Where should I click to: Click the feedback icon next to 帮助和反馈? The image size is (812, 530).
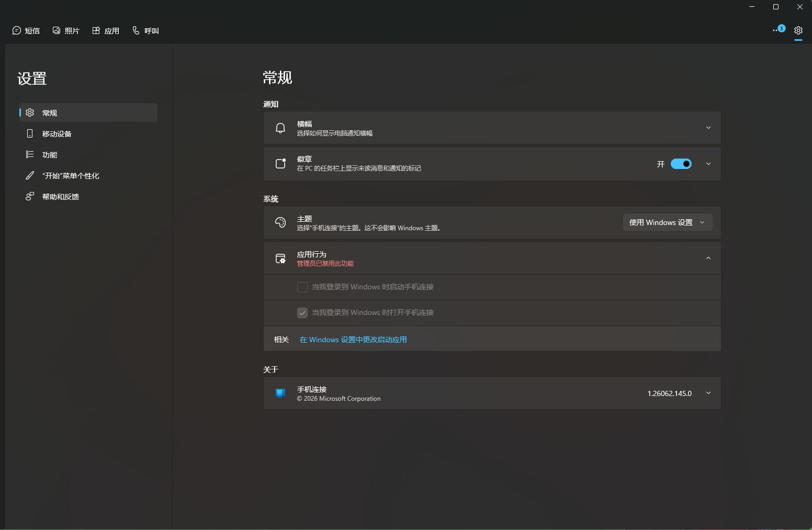point(30,196)
